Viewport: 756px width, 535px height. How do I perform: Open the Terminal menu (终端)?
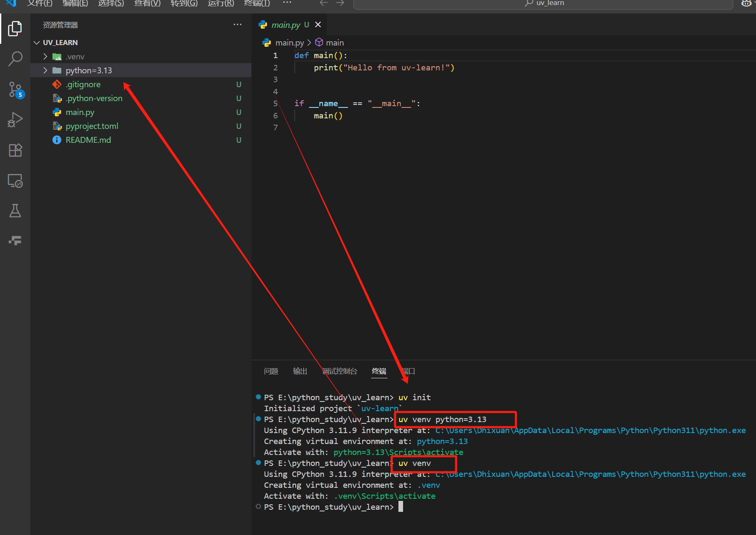pos(257,3)
